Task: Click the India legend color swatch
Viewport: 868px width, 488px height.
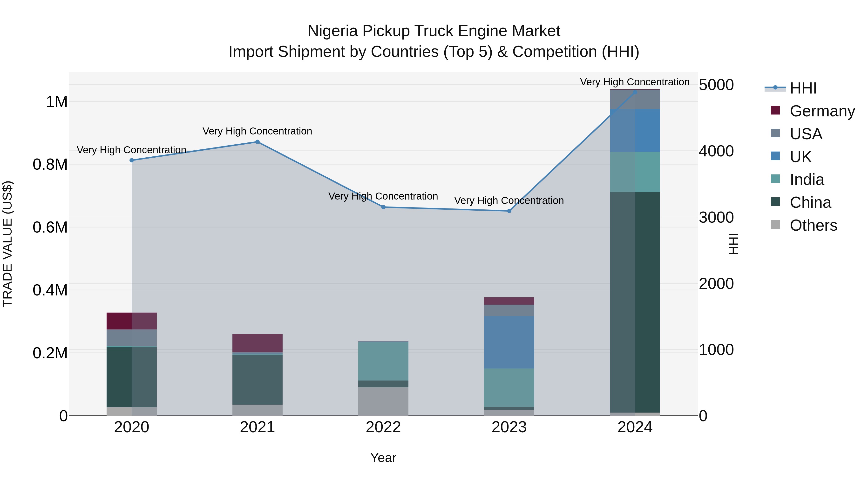Action: 775,179
